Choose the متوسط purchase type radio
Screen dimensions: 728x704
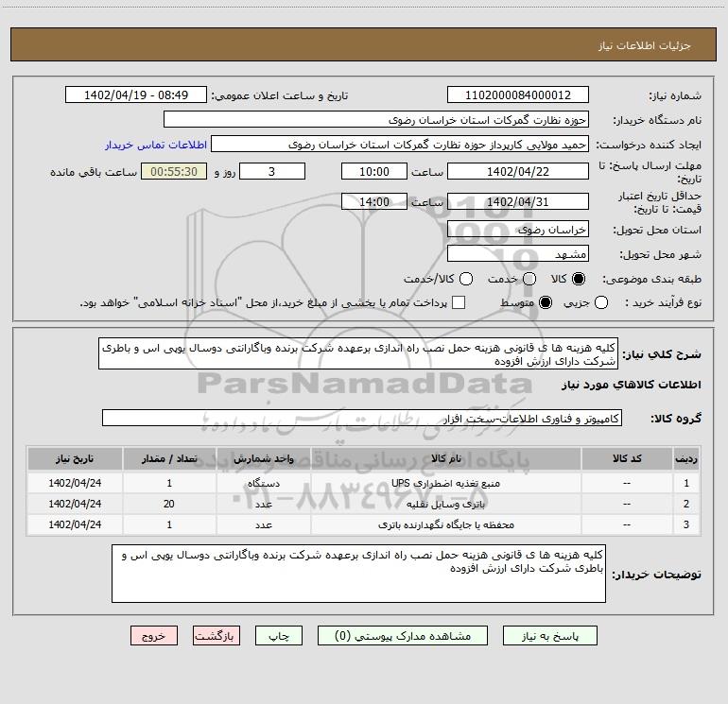pos(546,303)
